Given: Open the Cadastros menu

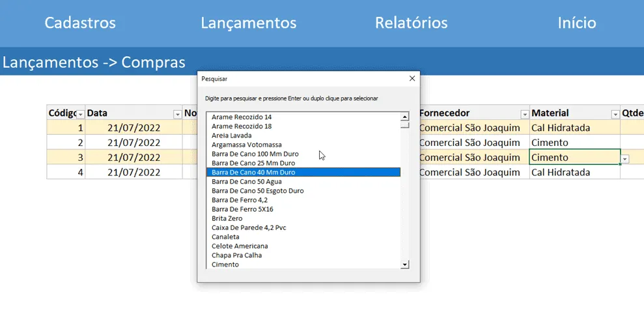Looking at the screenshot, I should (x=80, y=23).
